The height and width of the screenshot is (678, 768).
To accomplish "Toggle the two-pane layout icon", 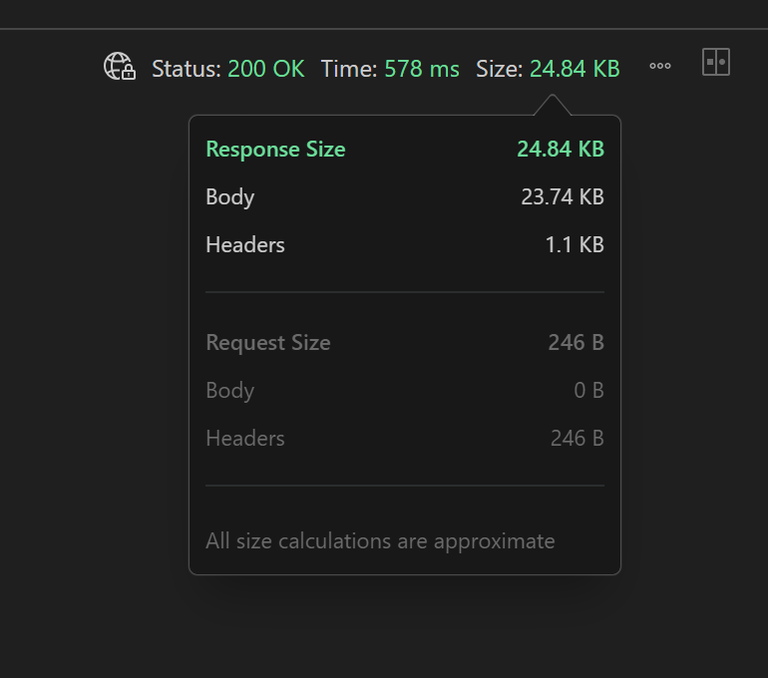I will [x=716, y=62].
